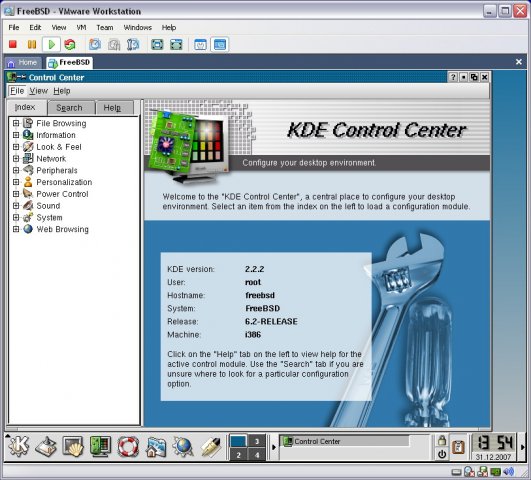Expand the Peripherals tree branch
The image size is (531, 480).
(16, 170)
